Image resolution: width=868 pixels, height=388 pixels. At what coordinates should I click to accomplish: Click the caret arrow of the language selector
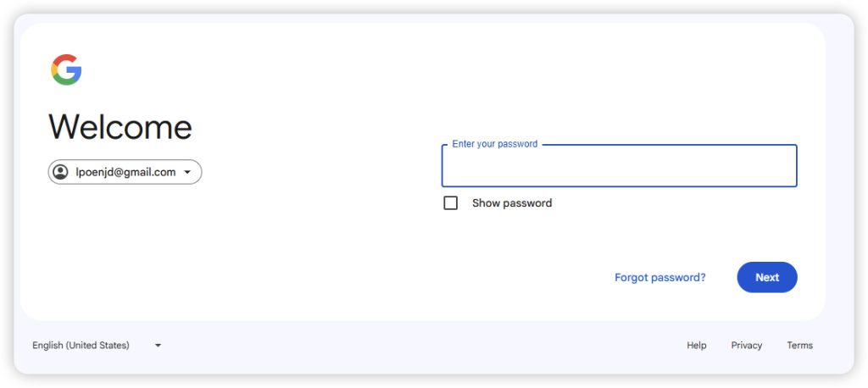pos(158,346)
